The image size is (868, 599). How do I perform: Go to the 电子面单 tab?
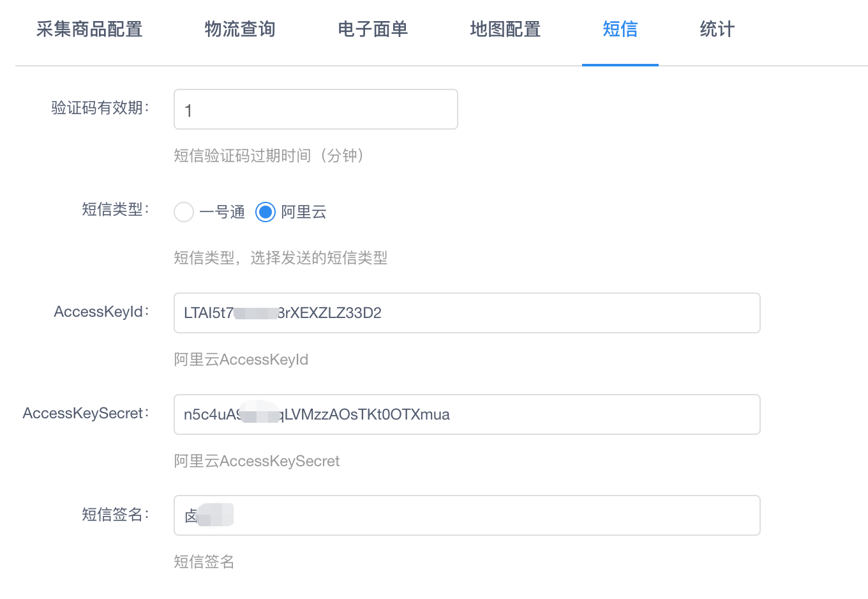(x=373, y=29)
